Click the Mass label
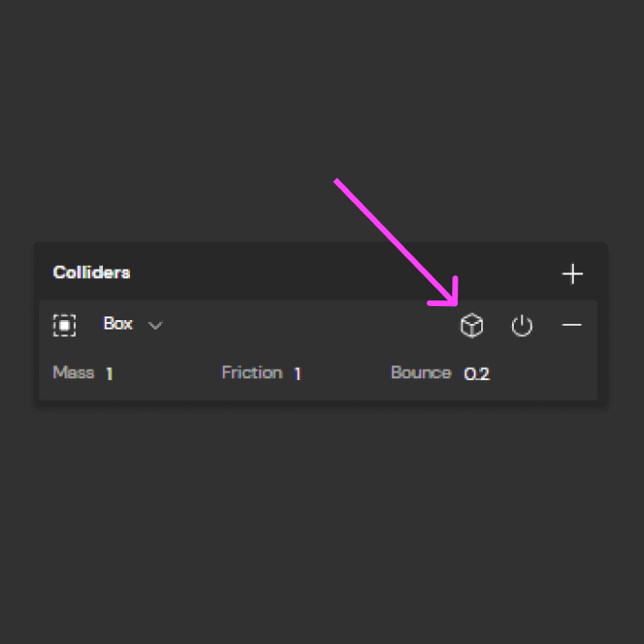This screenshot has height=644, width=644. point(74,373)
